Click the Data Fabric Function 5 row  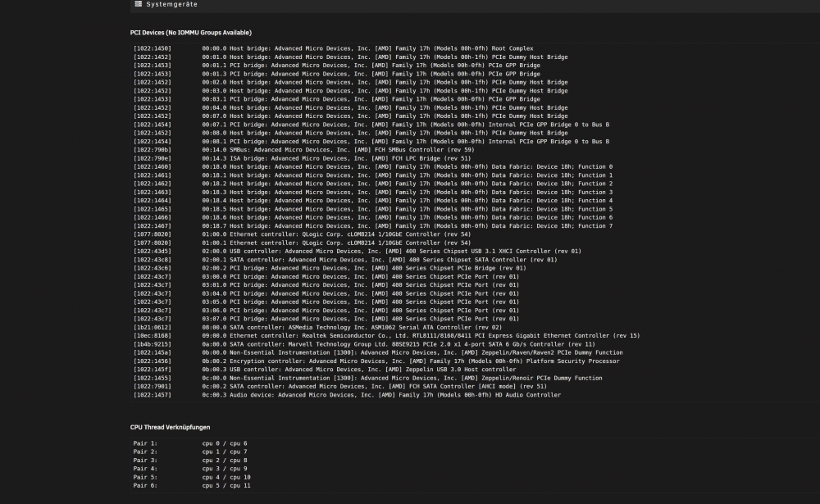point(373,209)
